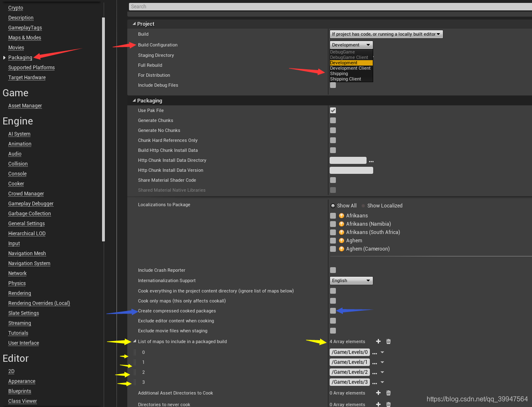The width and height of the screenshot is (532, 407).
Task: Browse path for /Game/Levels/3 entry
Action: coord(374,383)
